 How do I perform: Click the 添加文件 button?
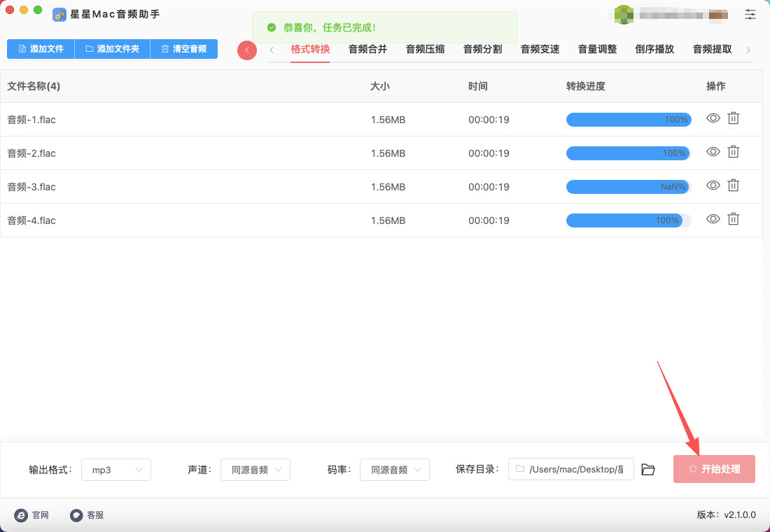click(x=41, y=49)
